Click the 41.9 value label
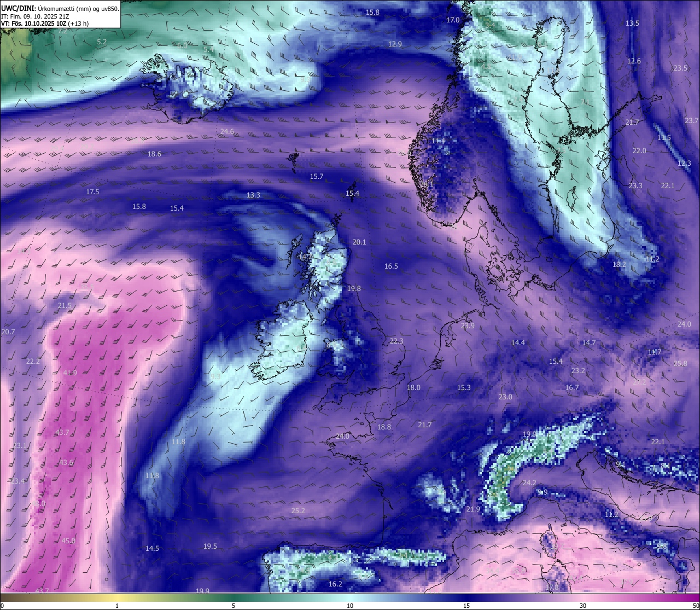The height and width of the screenshot is (610, 700). (69, 373)
